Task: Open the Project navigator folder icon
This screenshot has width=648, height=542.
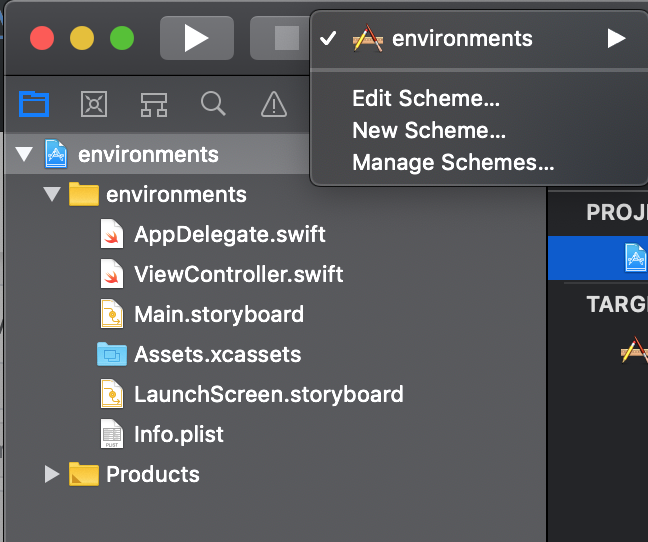Action: point(35,103)
